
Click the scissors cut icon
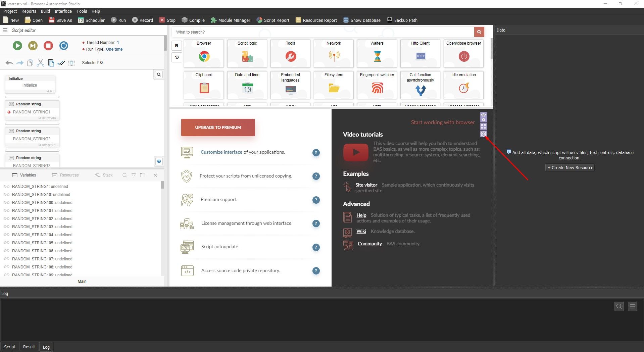(41, 63)
